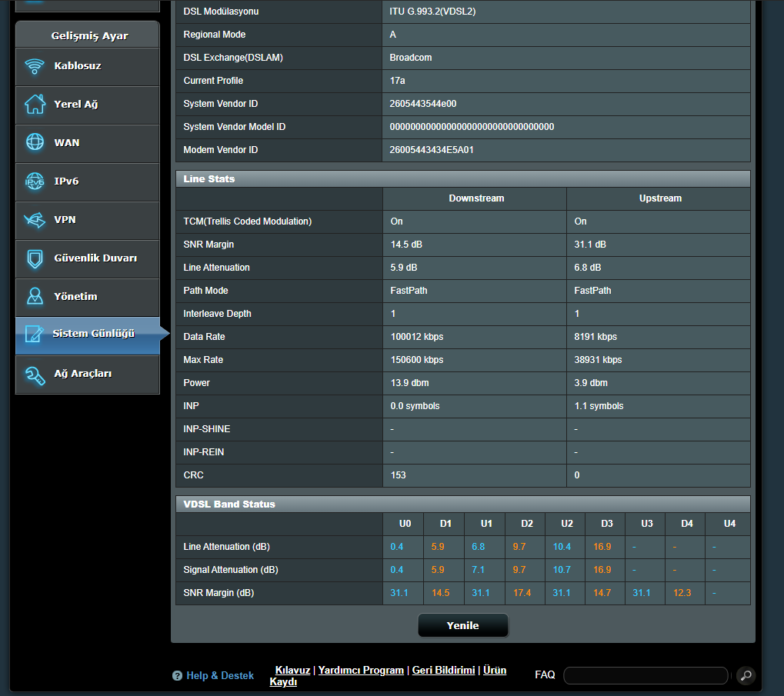The width and height of the screenshot is (784, 696).
Task: Click the Modem Vendor ID value 26005443434E5A01
Action: click(432, 150)
